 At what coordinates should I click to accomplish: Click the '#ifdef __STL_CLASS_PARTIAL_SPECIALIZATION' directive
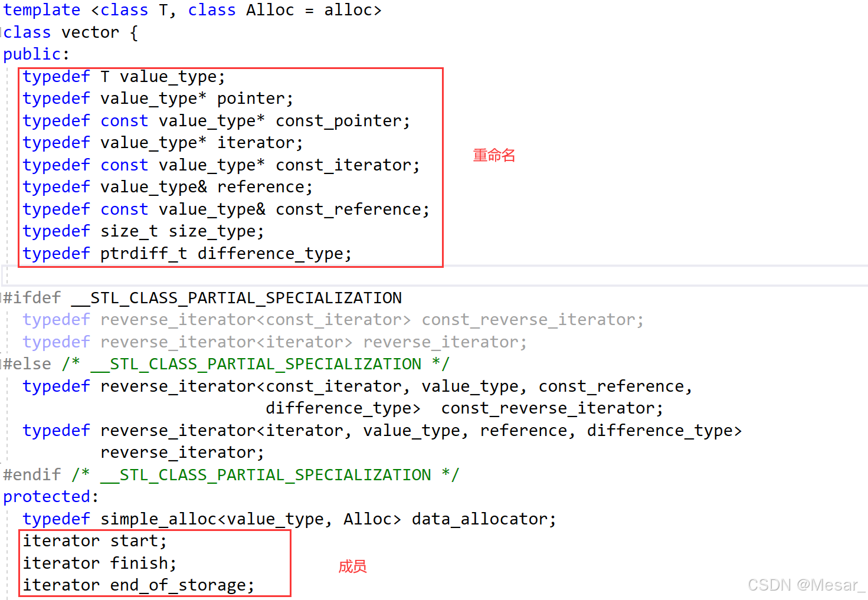coord(202,298)
